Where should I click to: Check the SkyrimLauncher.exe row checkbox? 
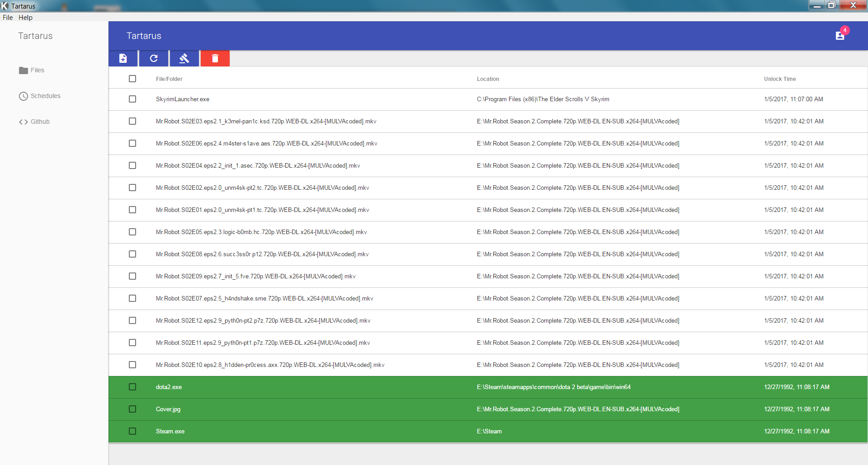click(132, 99)
